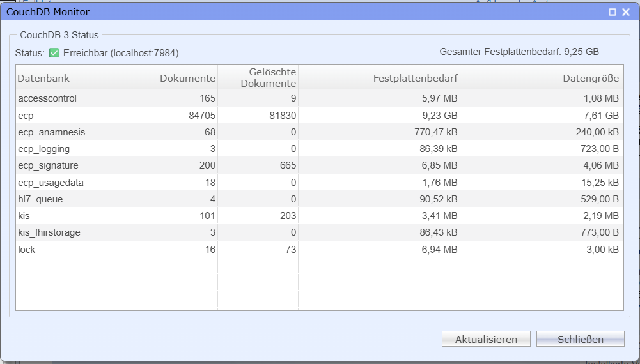Close the CouchDB Monitor window via X

(626, 12)
